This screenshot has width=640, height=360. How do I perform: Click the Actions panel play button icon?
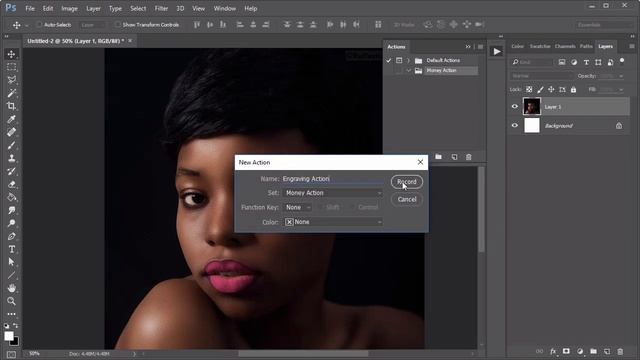497,51
